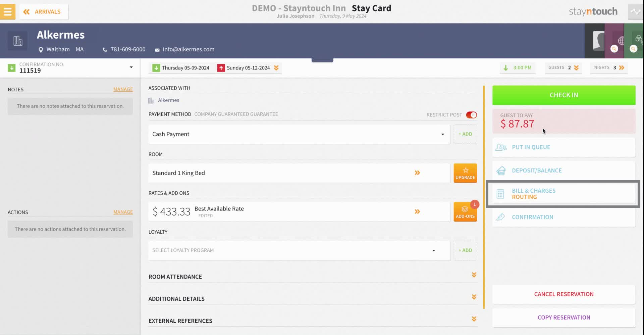Click the Manage link for Actions
The width and height of the screenshot is (644, 335).
click(123, 212)
